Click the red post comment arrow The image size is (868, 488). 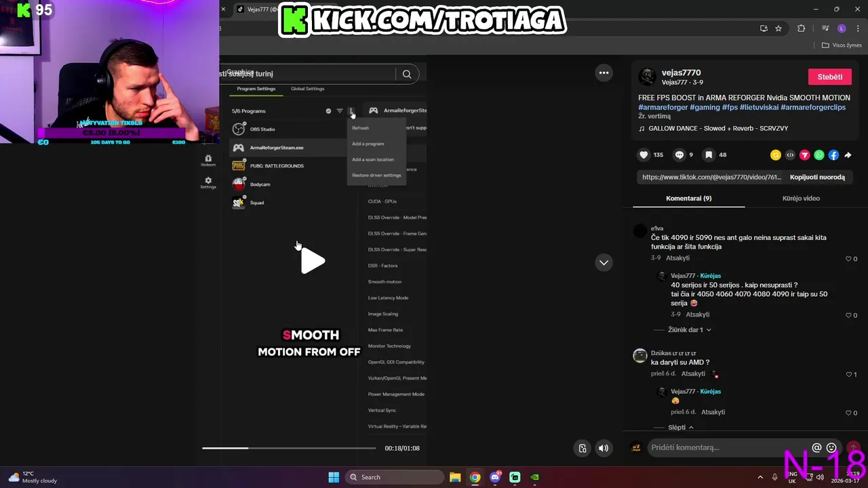[x=853, y=447]
